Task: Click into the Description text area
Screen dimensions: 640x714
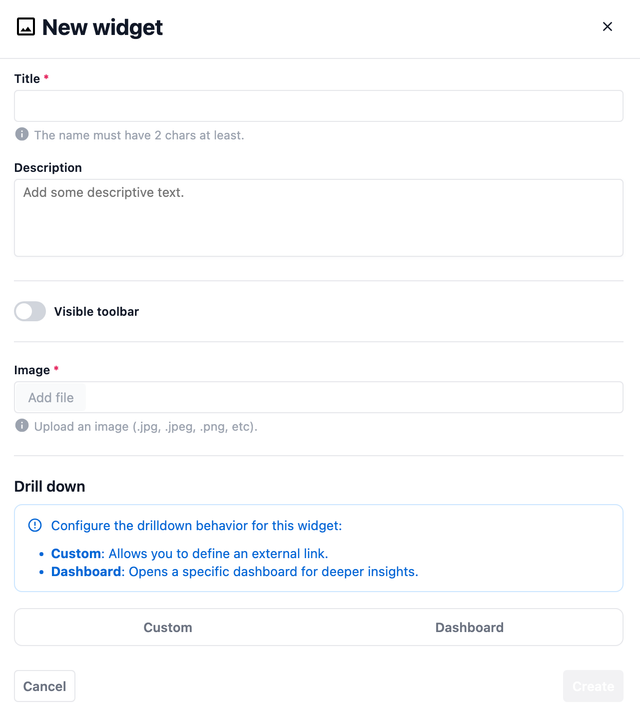Action: pyautogui.click(x=318, y=218)
